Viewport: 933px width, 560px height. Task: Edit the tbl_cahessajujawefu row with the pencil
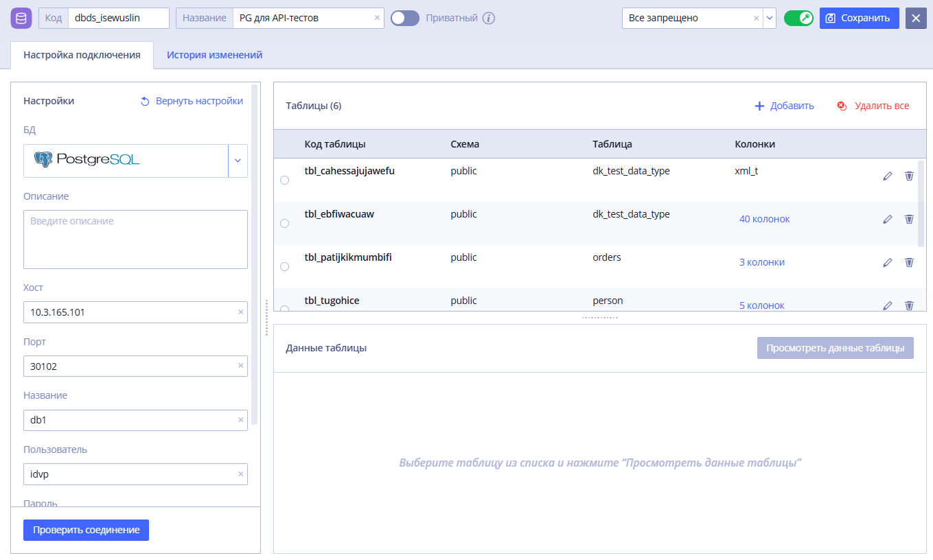pyautogui.click(x=888, y=176)
